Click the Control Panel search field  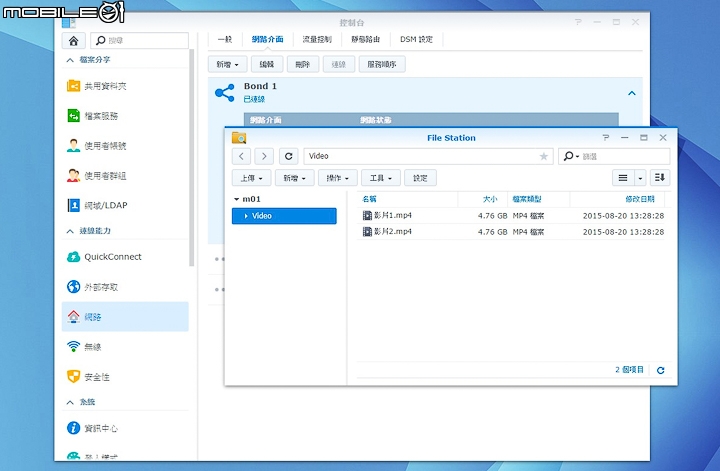pyautogui.click(x=139, y=41)
